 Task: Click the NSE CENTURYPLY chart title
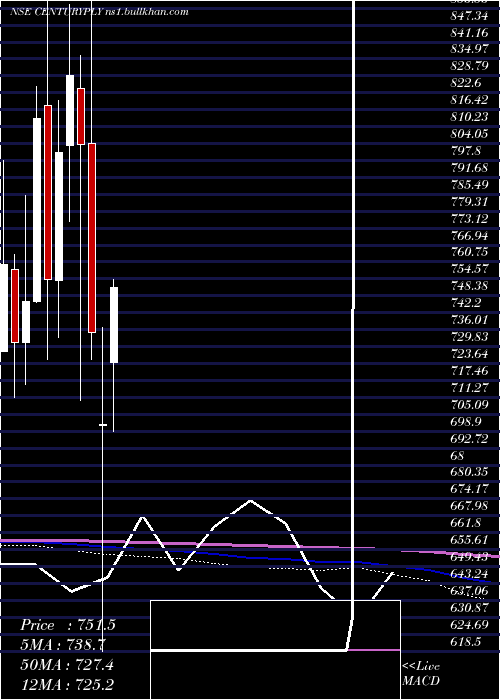(99, 12)
